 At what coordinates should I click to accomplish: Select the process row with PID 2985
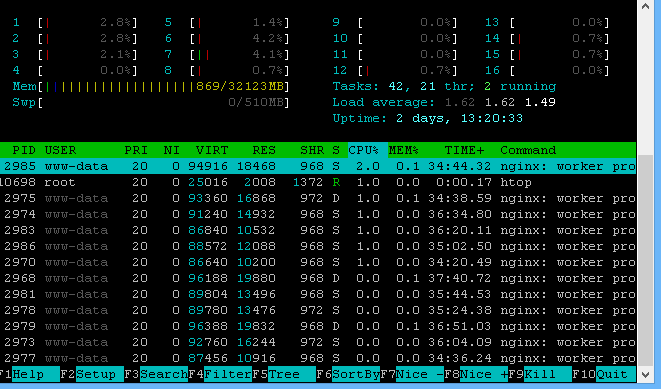click(x=318, y=166)
